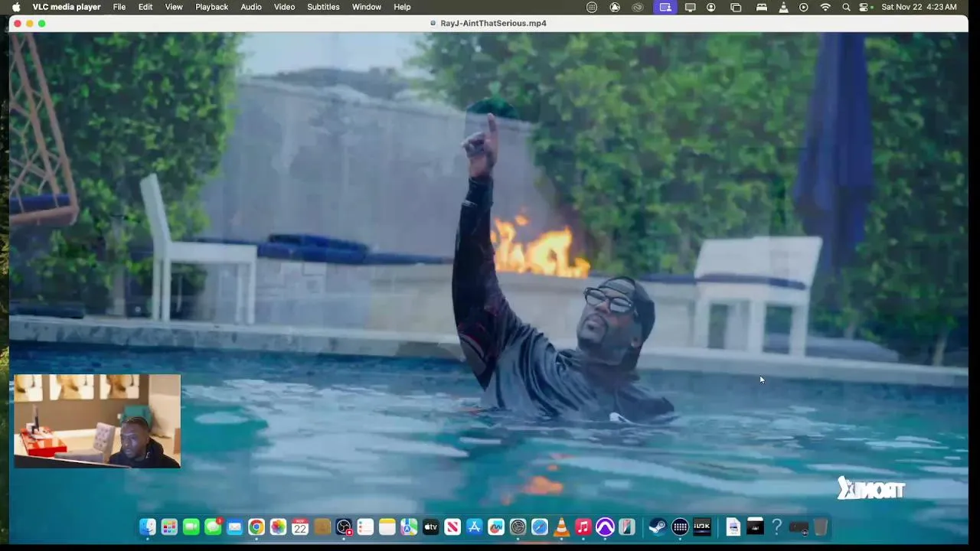
Task: Open the View menu
Action: coord(174,7)
